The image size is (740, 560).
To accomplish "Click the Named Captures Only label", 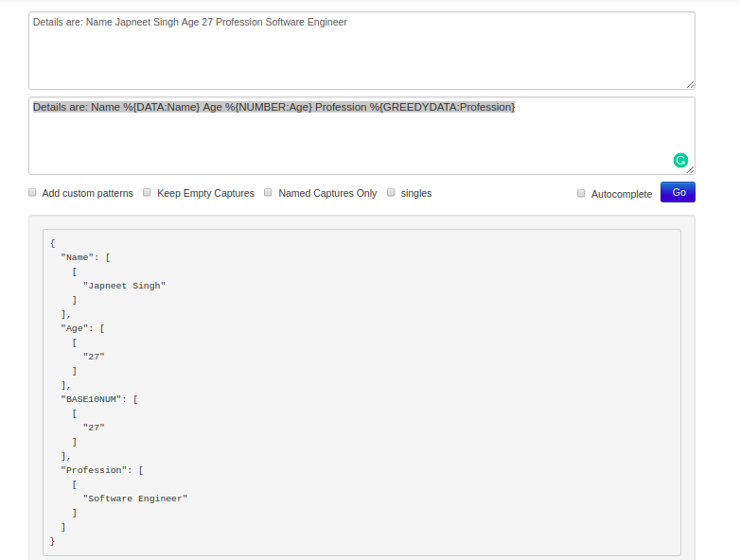I will click(327, 193).
